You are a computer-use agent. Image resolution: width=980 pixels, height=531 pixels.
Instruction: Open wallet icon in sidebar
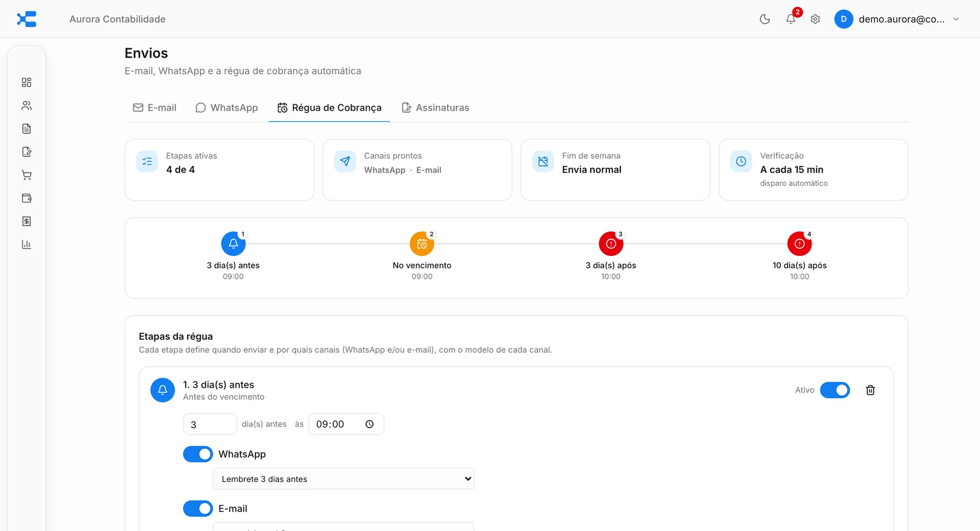click(x=26, y=198)
